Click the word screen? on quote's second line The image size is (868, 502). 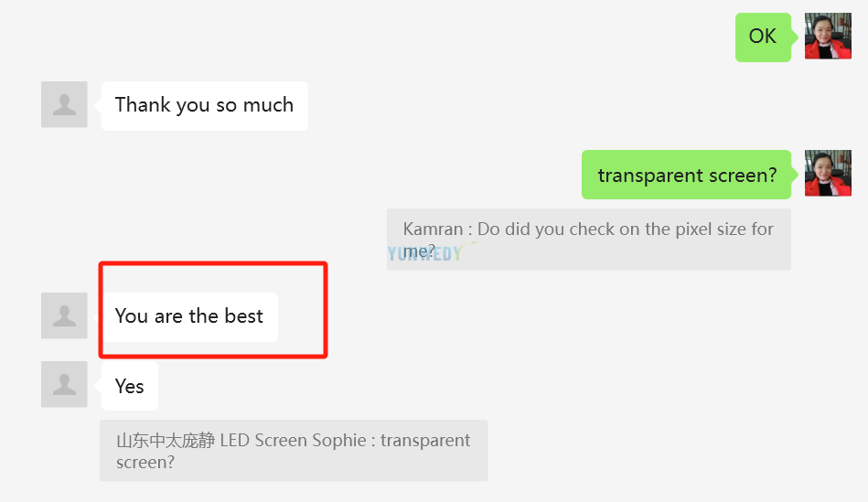145,462
